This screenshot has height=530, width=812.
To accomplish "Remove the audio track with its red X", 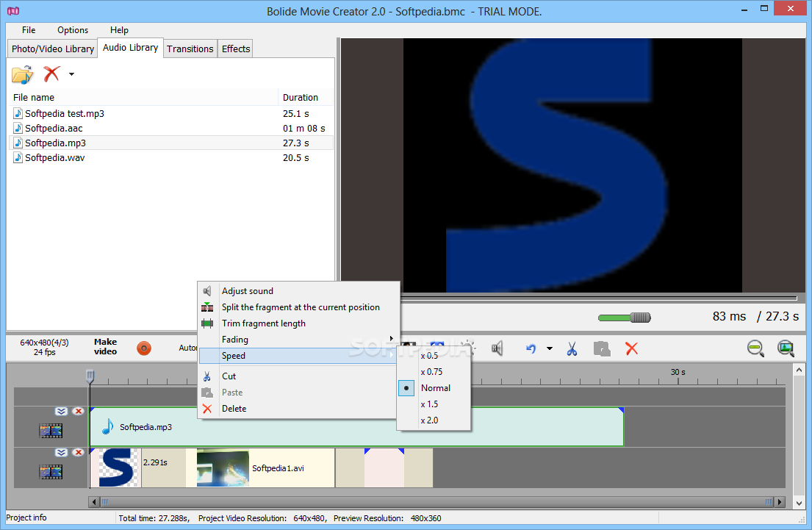I will click(78, 412).
